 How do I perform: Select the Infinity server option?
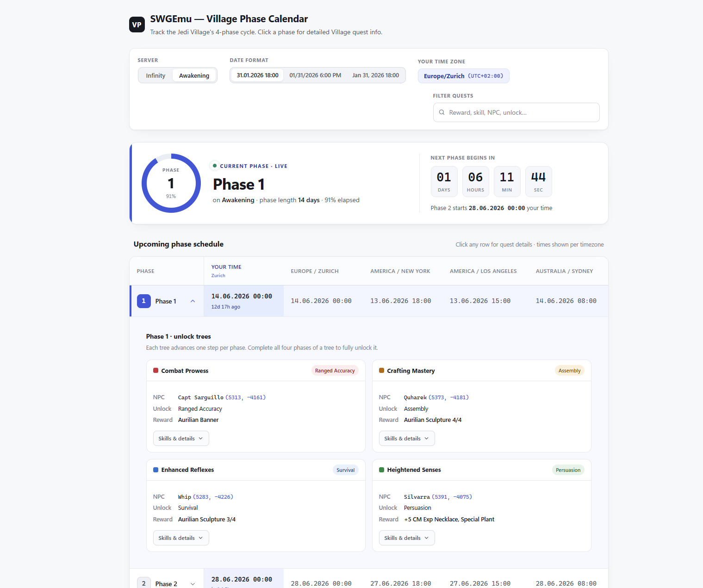click(156, 75)
